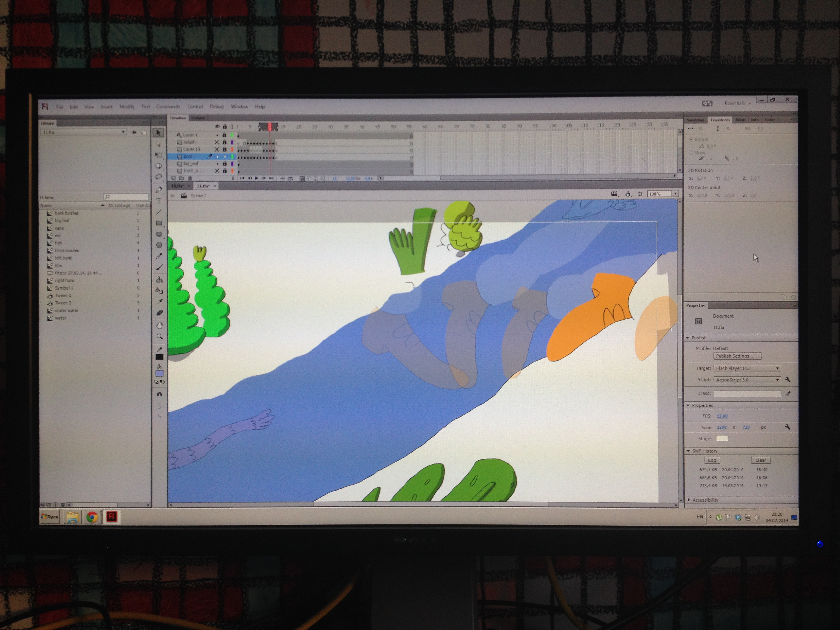This screenshot has height=630, width=840.
Task: Open the Windows Start button
Action: [50, 517]
